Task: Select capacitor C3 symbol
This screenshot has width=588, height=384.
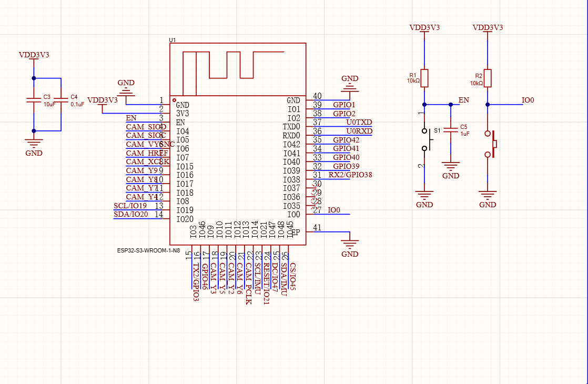Action: pos(34,100)
